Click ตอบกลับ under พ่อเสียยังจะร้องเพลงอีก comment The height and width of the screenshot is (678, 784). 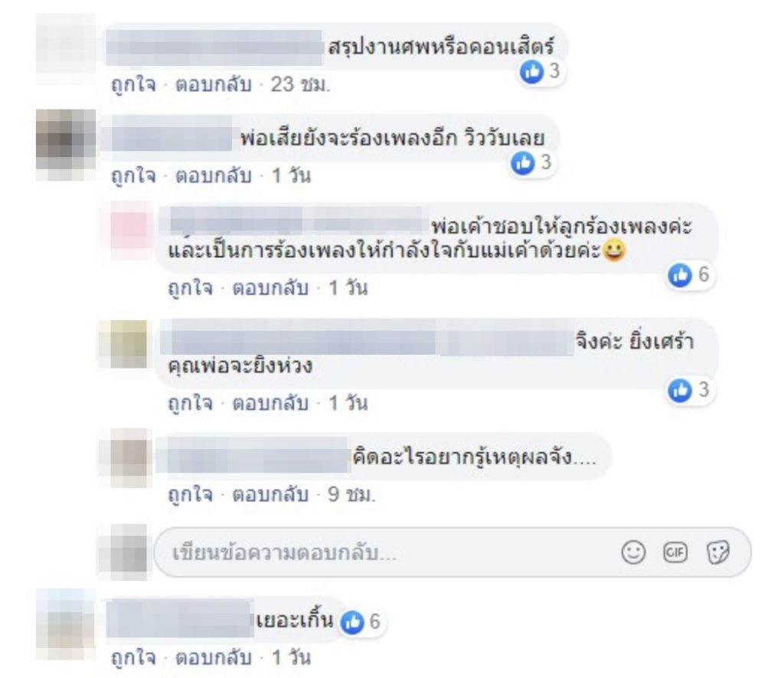coord(213,176)
